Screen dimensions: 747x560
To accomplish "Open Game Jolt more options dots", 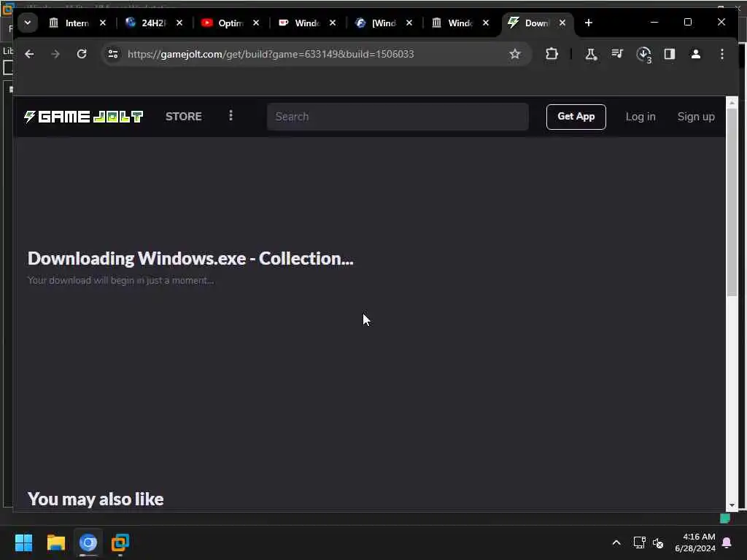I will pos(231,116).
